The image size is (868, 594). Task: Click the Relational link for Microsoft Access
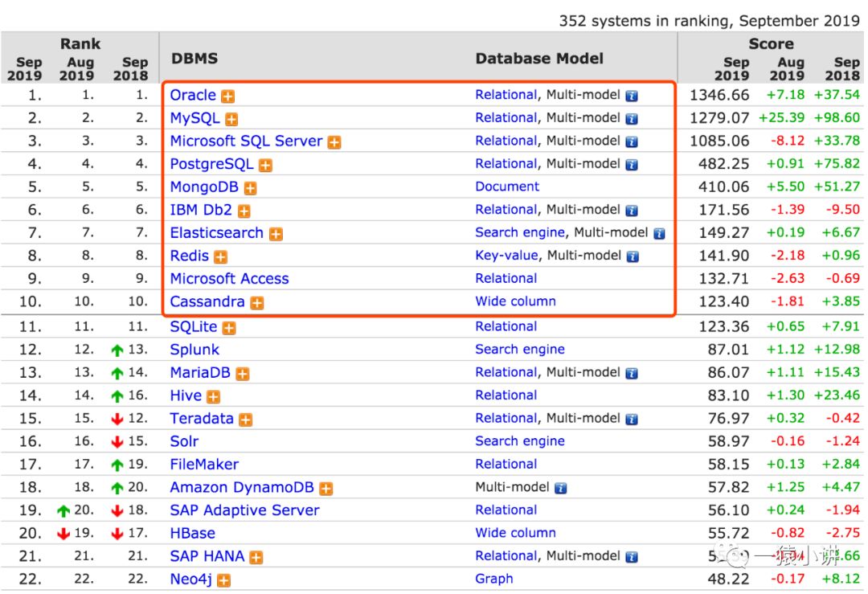coord(506,278)
